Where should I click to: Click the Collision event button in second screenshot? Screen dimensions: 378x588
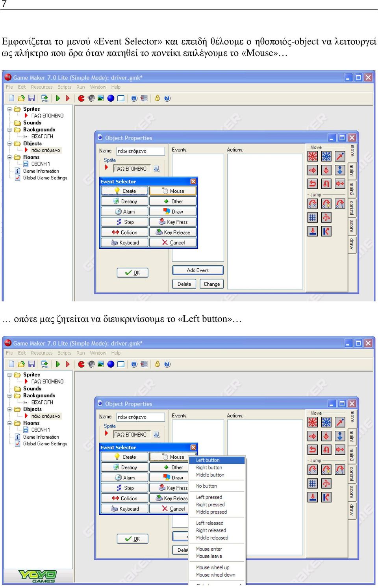[124, 498]
